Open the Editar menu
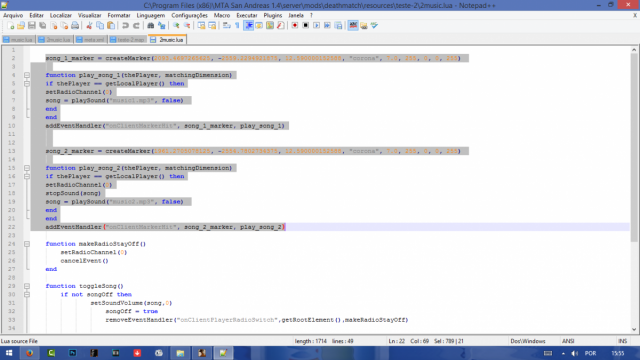 [36, 16]
